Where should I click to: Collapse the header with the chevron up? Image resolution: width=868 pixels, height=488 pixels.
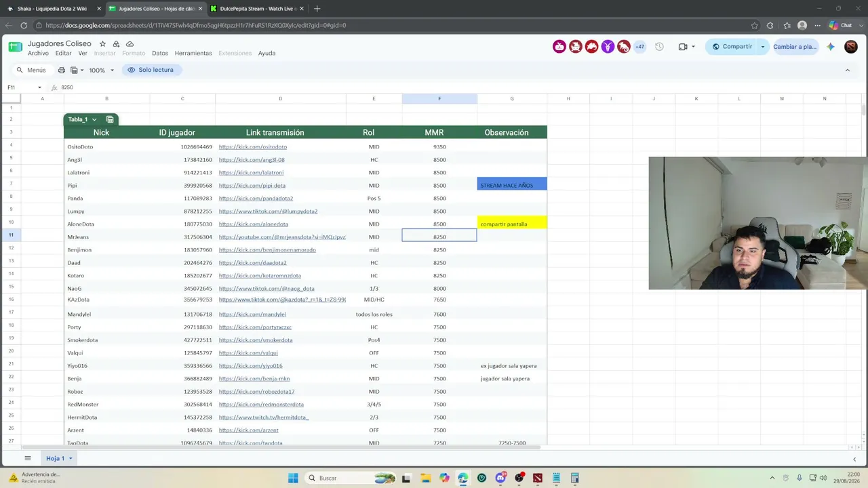847,70
